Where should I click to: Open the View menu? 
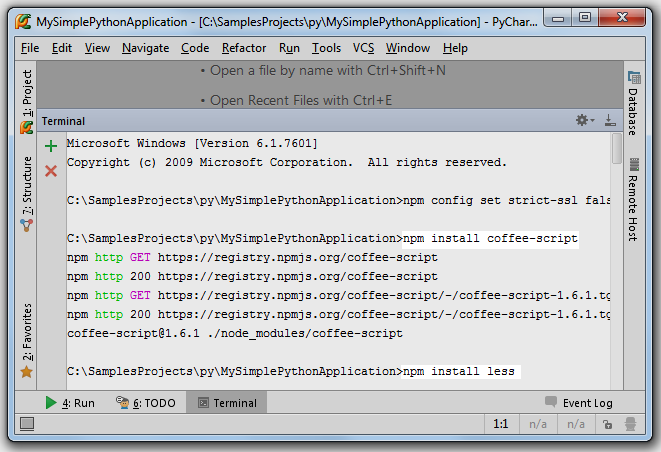coord(97,48)
